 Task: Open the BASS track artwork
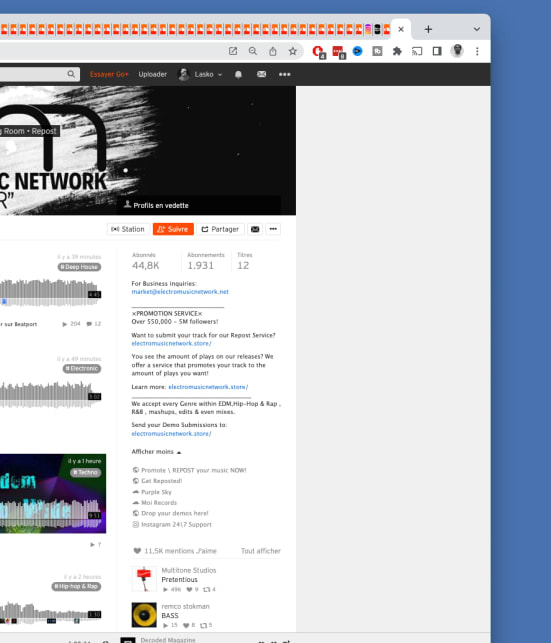click(144, 615)
